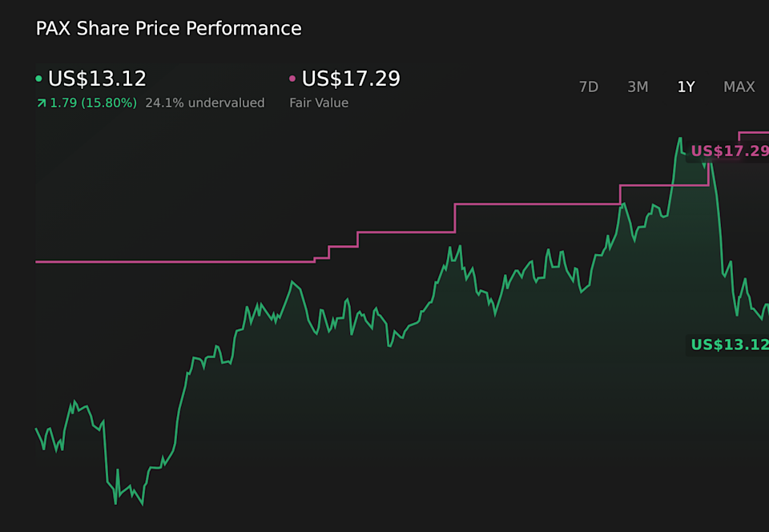Open the 7D time range view
The width and height of the screenshot is (769, 532).
point(589,87)
